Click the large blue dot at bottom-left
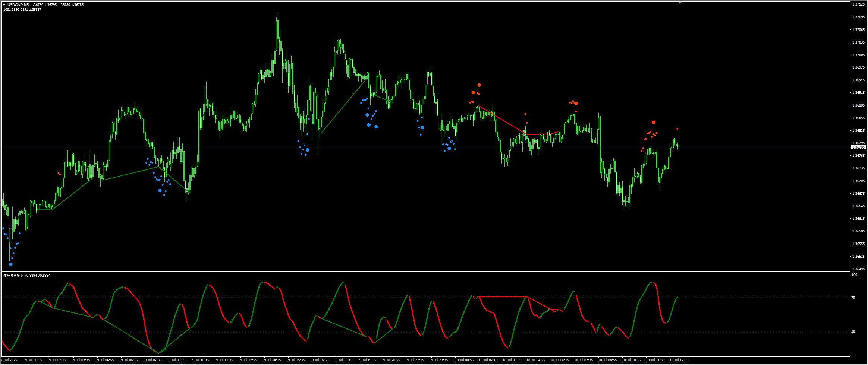The height and width of the screenshot is (365, 868). (x=11, y=264)
